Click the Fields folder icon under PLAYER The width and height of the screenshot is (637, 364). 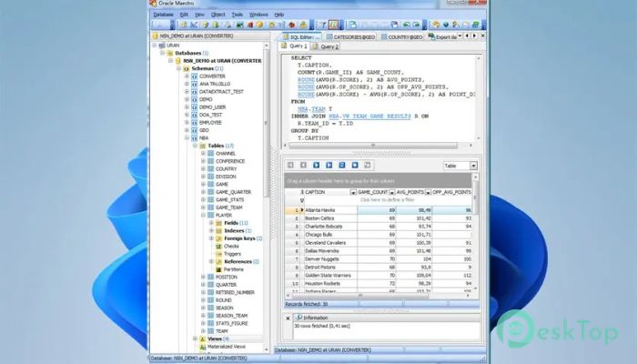point(218,223)
